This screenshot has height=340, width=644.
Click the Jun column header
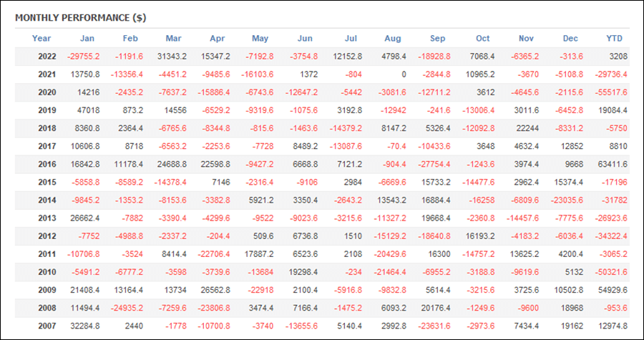click(305, 39)
